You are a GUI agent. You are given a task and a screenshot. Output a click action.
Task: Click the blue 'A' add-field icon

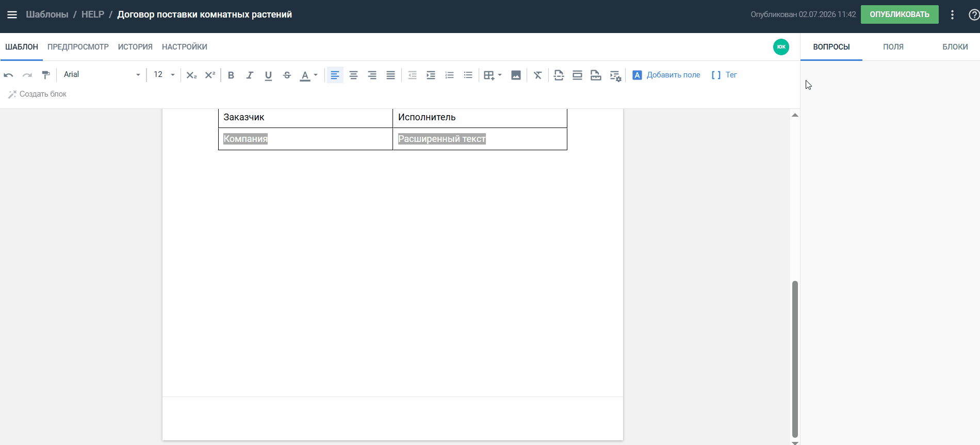pos(637,75)
